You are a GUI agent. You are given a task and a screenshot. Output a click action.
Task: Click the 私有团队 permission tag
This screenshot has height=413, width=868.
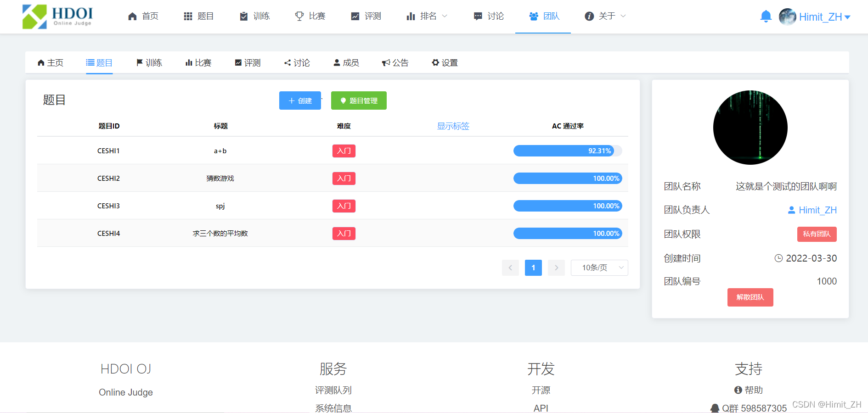(817, 234)
